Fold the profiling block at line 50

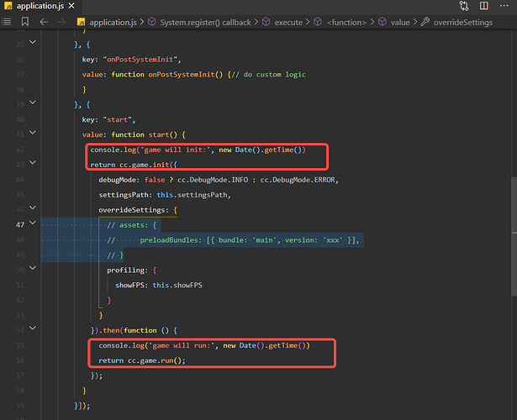coord(32,270)
